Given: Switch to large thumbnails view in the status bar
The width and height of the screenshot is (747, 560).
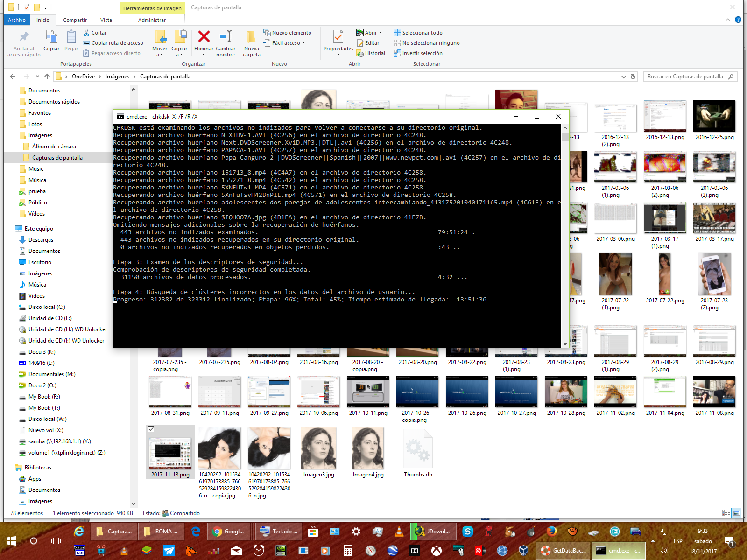Looking at the screenshot, I should pos(736,513).
